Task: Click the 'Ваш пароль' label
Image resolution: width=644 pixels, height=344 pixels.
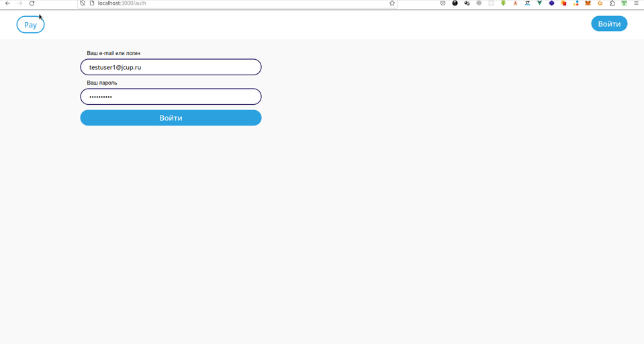Action: click(x=102, y=83)
